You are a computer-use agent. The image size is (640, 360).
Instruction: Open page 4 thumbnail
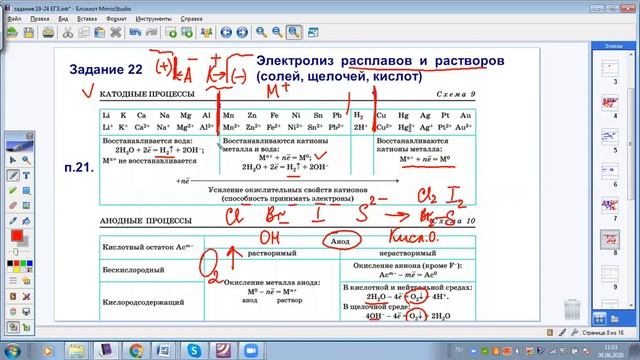(x=610, y=102)
